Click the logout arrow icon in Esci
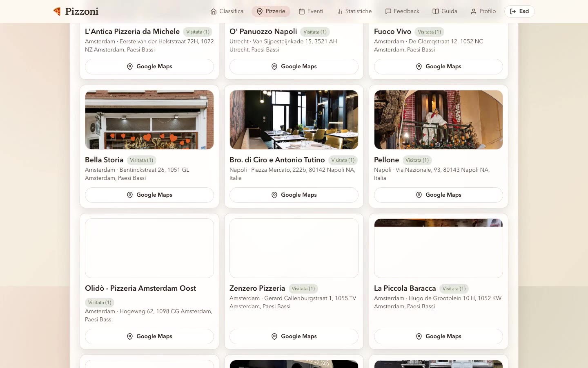588x368 pixels. [x=513, y=11]
